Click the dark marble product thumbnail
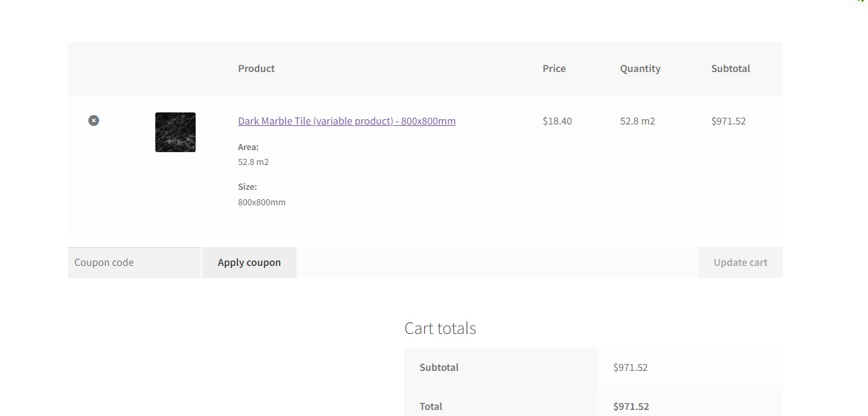 [175, 132]
